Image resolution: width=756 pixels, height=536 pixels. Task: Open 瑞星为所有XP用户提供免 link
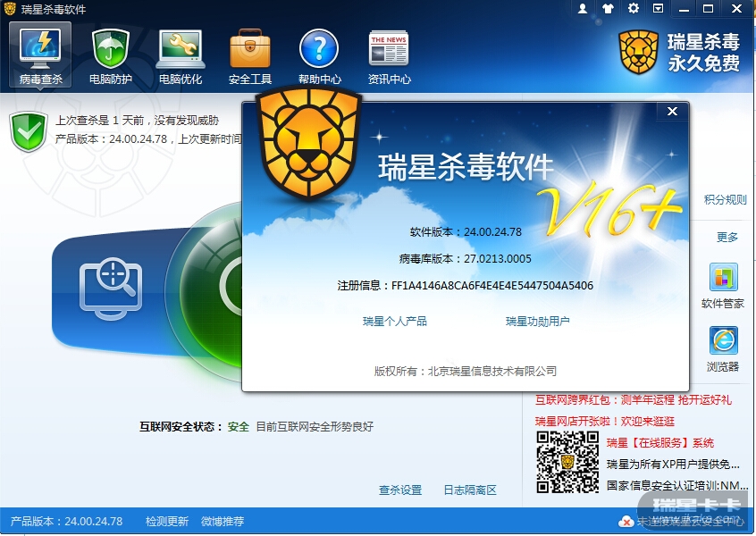pyautogui.click(x=673, y=465)
